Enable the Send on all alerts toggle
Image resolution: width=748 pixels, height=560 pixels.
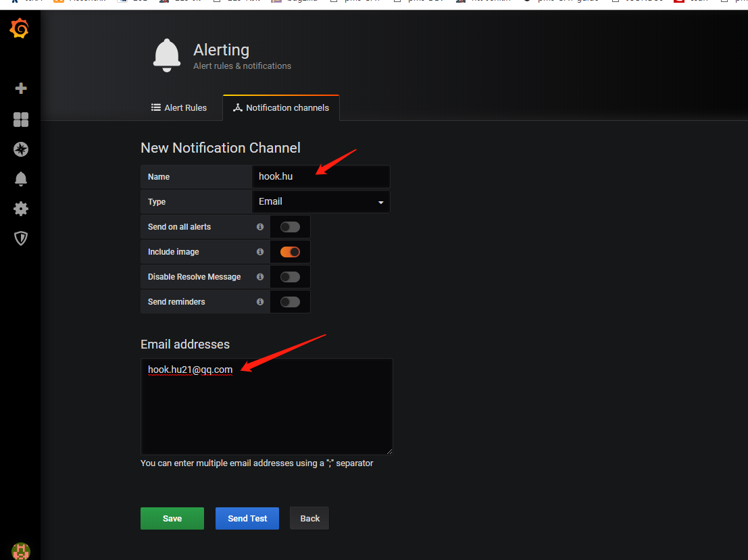pos(290,226)
